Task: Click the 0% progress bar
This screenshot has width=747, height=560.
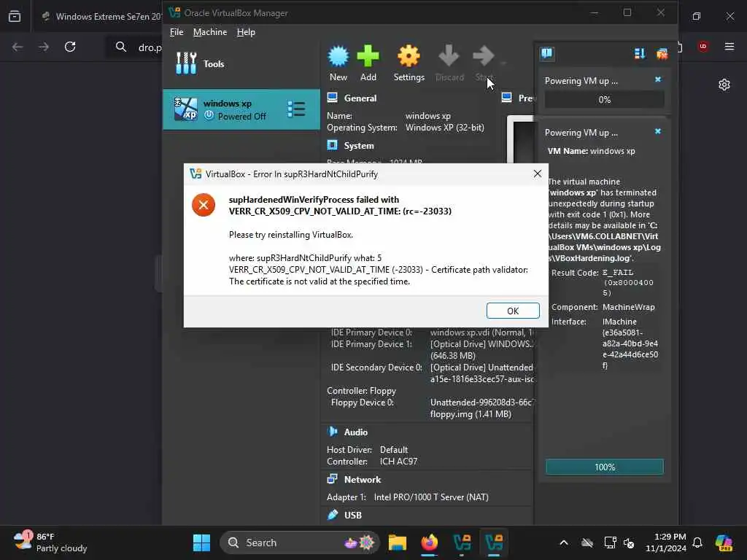Action: pyautogui.click(x=605, y=99)
